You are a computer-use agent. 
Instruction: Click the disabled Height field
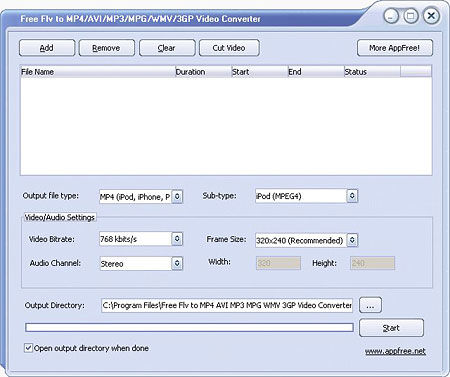373,263
